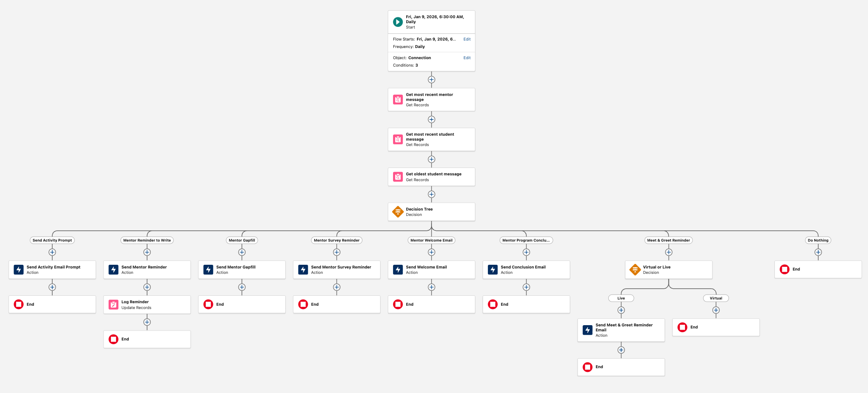Image resolution: width=868 pixels, height=393 pixels.
Task: Click the Log Reminder update records icon
Action: click(113, 304)
